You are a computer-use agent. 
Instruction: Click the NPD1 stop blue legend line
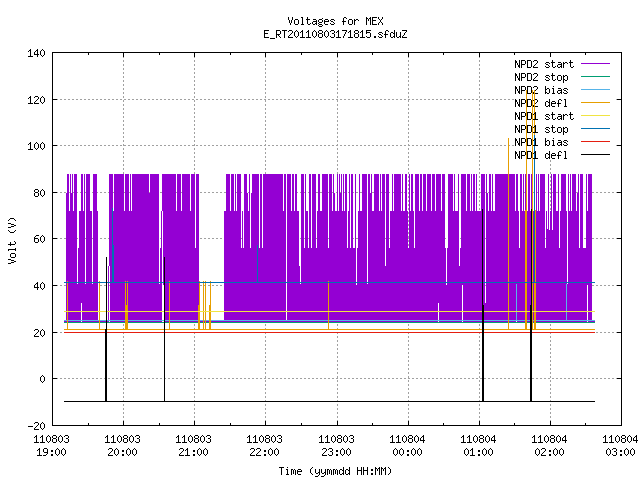click(595, 129)
